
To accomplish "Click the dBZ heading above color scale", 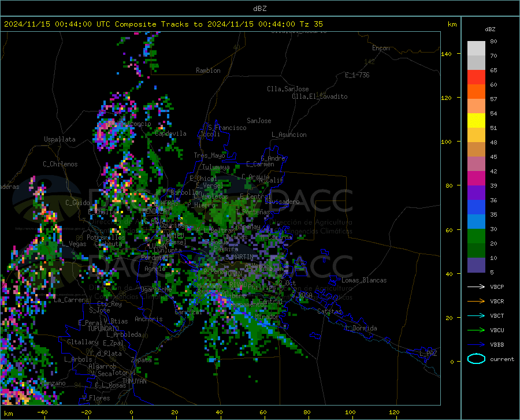I will [490, 29].
